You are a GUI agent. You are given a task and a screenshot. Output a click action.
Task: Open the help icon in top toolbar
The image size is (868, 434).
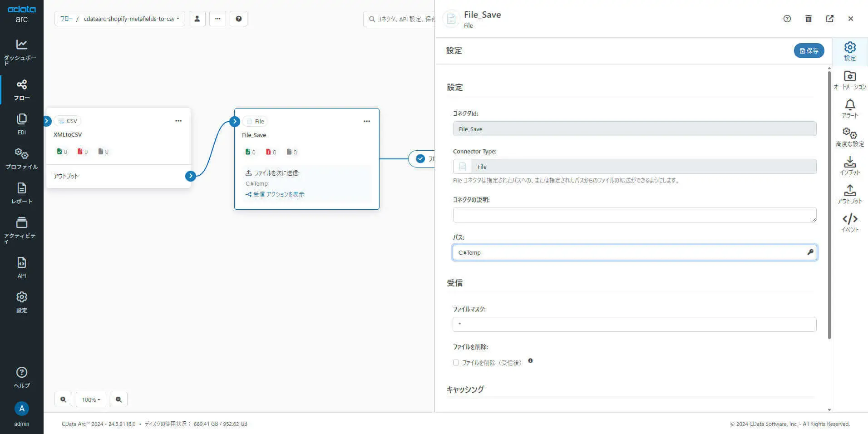238,19
